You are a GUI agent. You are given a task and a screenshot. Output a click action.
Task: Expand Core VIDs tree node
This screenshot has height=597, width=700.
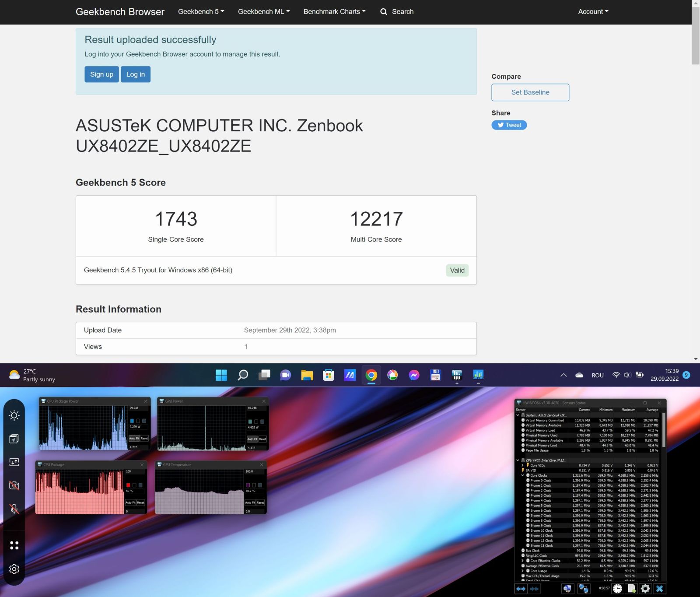[x=522, y=465]
